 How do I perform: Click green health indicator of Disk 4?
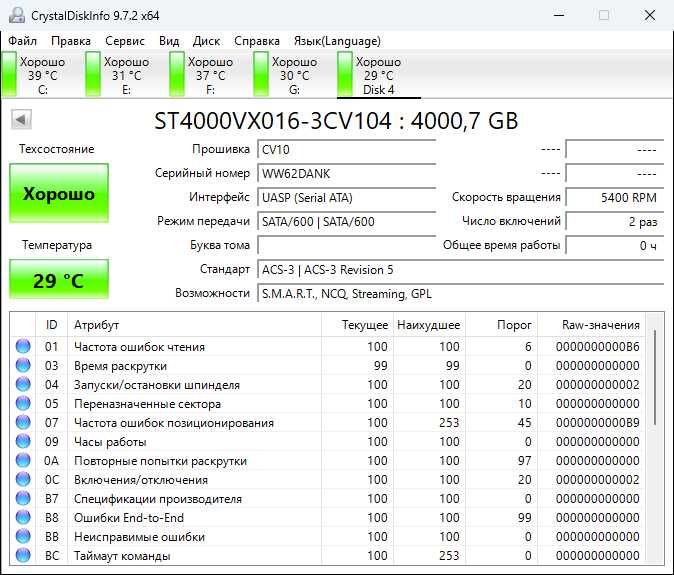[x=345, y=74]
